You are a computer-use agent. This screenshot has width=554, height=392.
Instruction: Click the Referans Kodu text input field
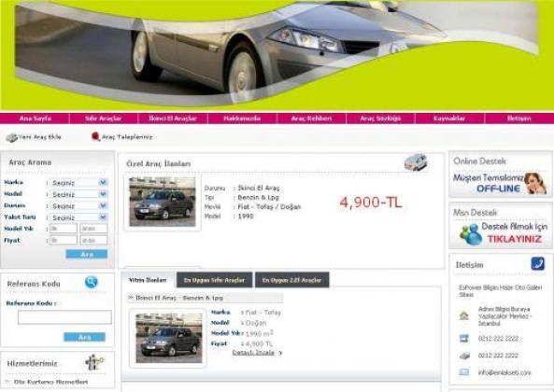64,317
